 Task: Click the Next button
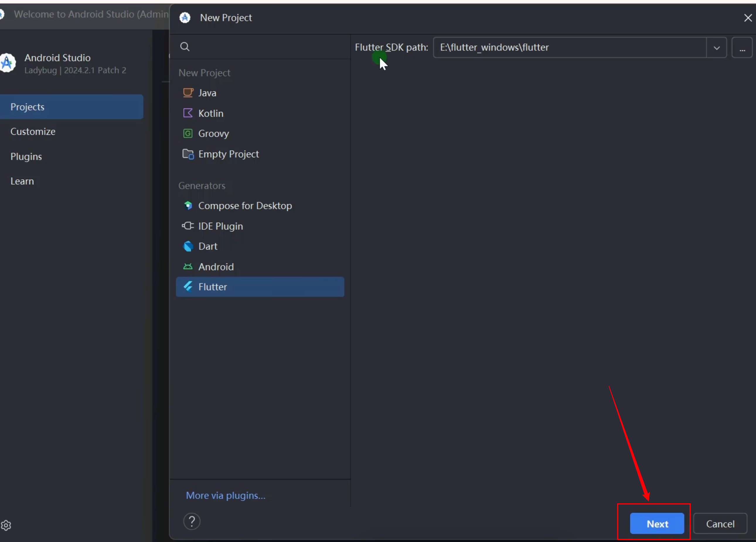(657, 524)
